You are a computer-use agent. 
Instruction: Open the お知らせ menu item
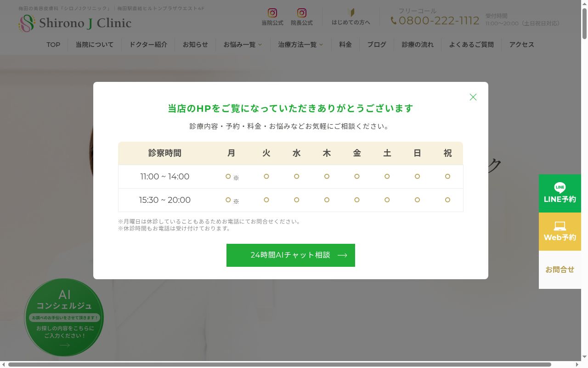pos(195,45)
